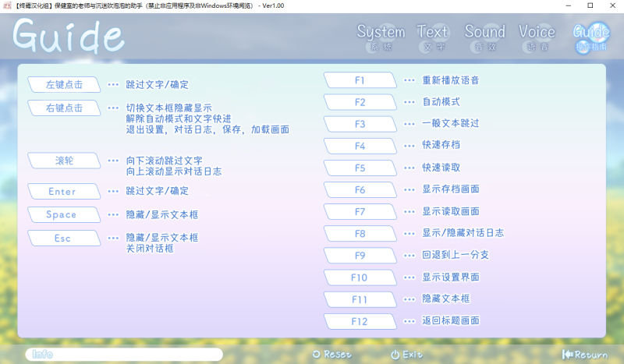Click the F1 key label
Viewport: 624px width, 364px height.
[x=360, y=80]
